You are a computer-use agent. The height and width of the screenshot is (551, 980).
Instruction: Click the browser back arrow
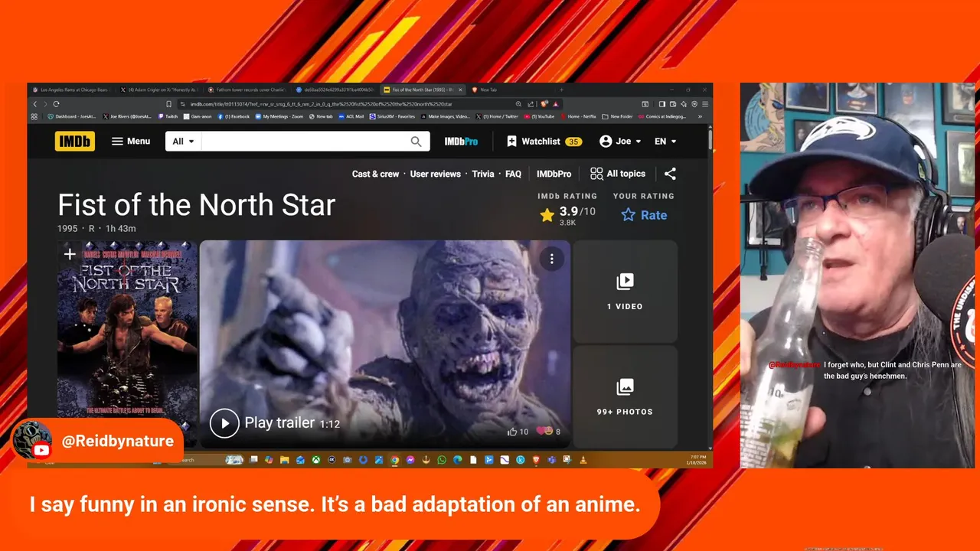coord(34,104)
